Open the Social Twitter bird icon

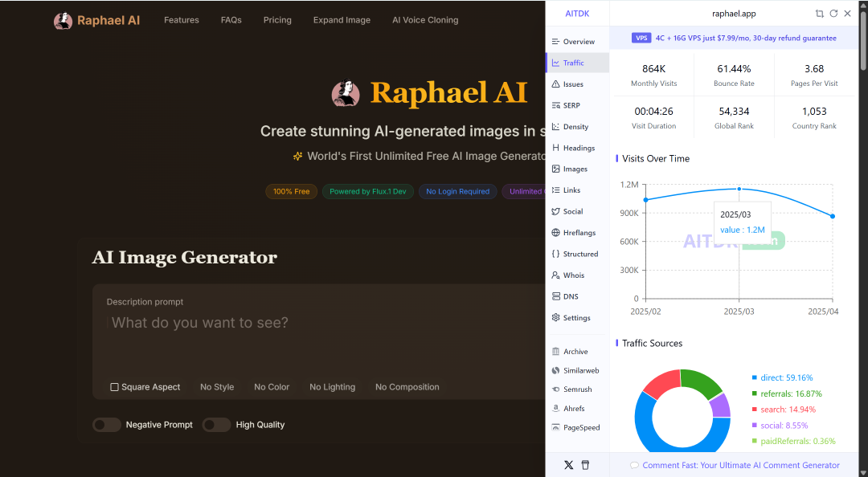click(x=556, y=211)
